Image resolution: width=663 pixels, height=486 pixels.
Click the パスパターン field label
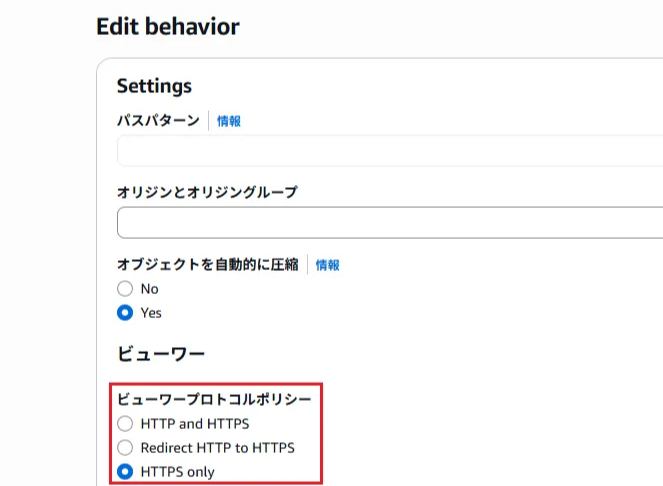(158, 121)
